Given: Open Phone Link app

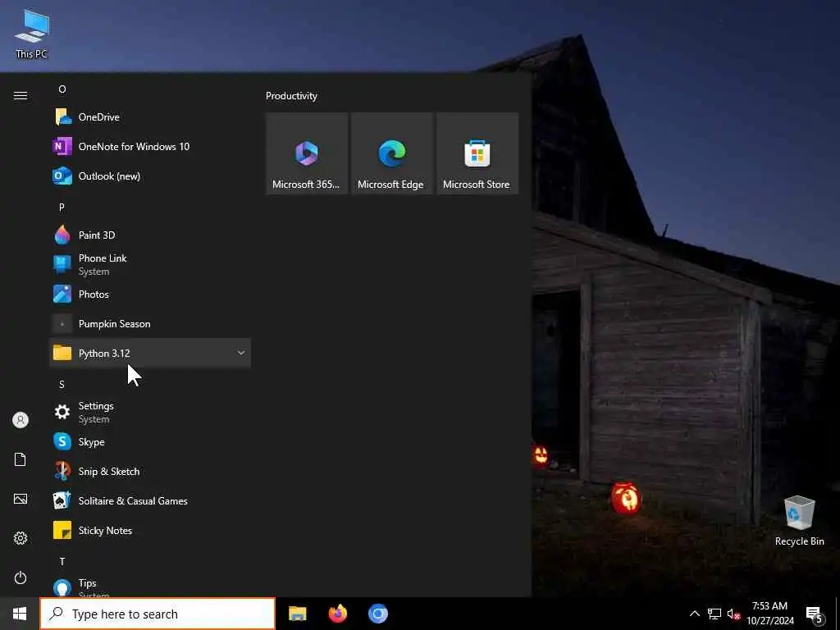Looking at the screenshot, I should click(150, 264).
